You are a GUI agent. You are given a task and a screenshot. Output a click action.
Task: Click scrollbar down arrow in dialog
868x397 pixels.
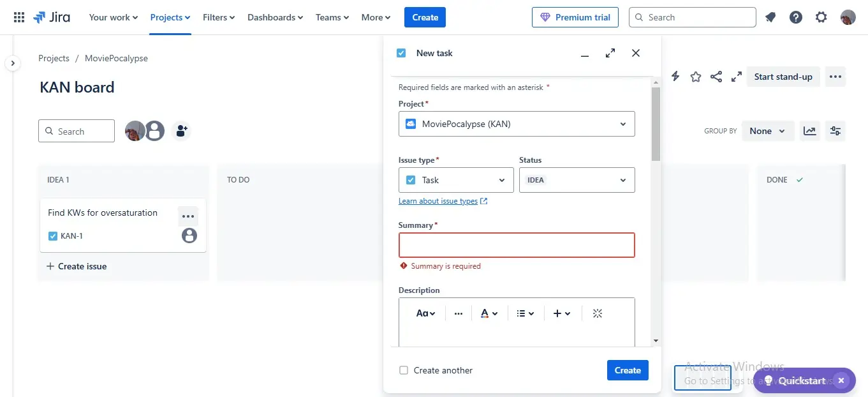click(x=656, y=341)
